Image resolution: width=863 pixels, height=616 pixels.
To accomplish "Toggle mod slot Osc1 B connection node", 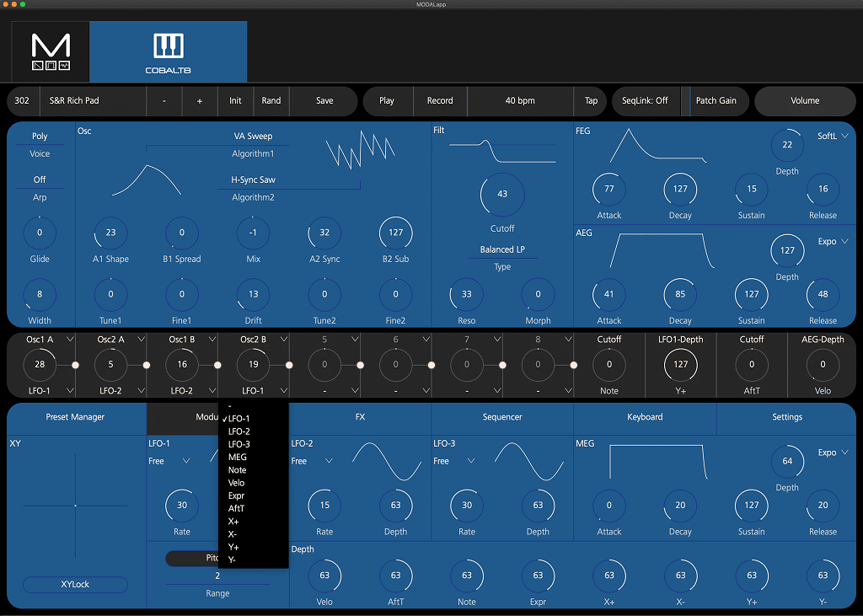I will coord(218,365).
